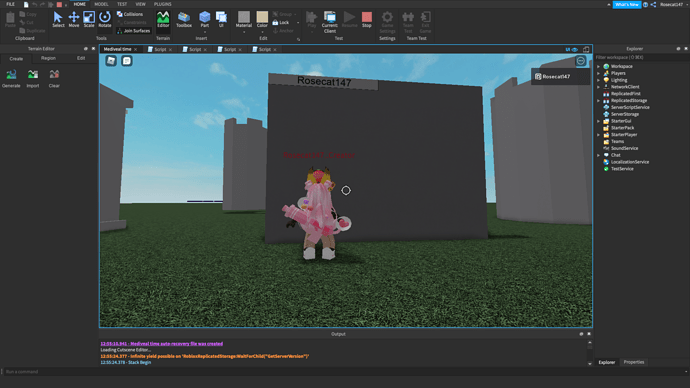
Task: Expand the Players node
Action: click(x=598, y=73)
